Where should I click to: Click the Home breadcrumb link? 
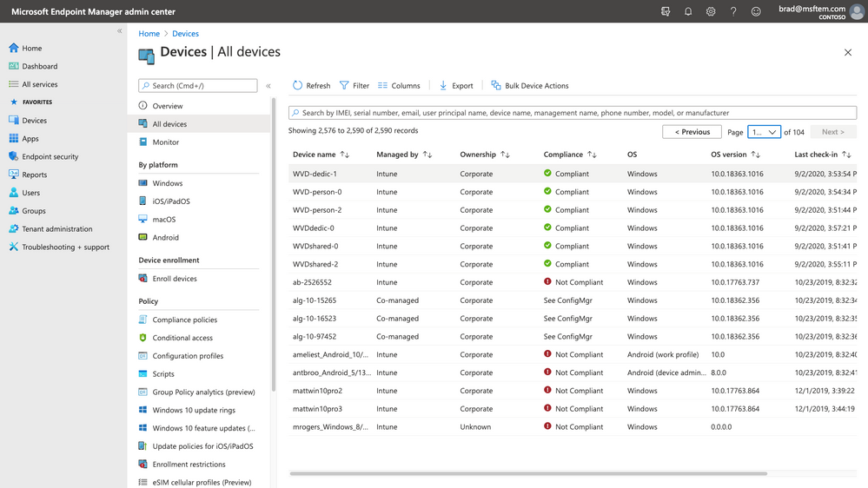[149, 34]
